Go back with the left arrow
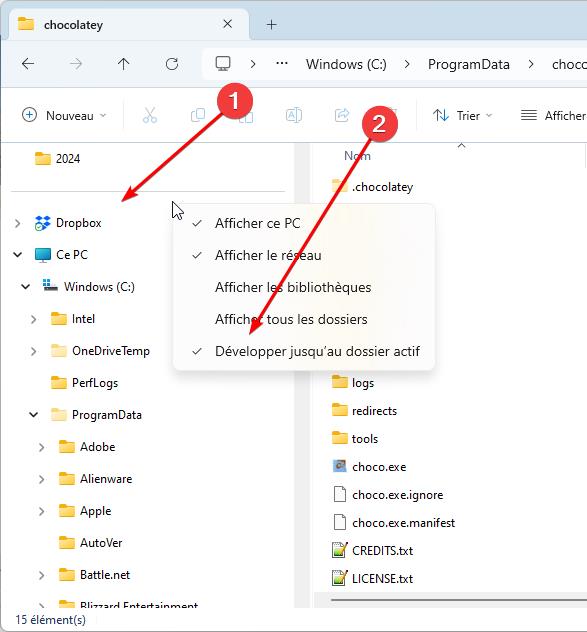The width and height of the screenshot is (587, 632). point(28,64)
